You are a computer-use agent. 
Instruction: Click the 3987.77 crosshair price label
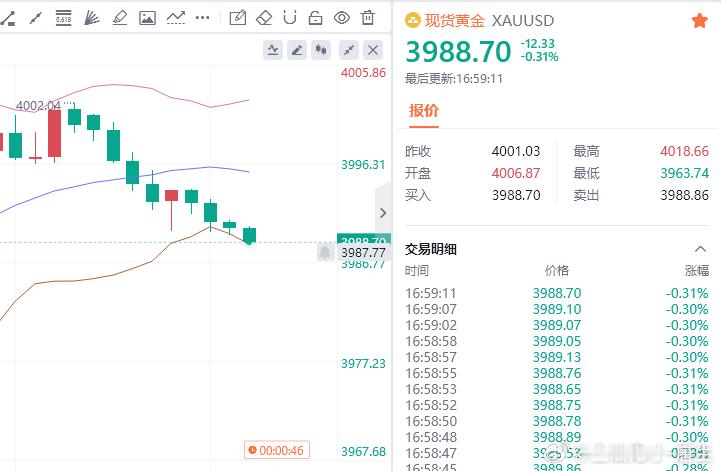363,253
